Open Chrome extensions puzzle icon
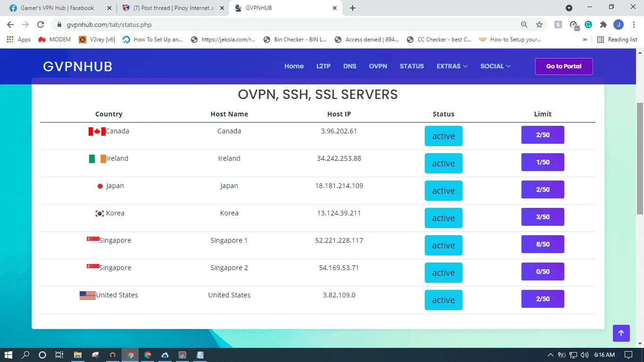Screen dimensions: 644x362 tap(603, 25)
